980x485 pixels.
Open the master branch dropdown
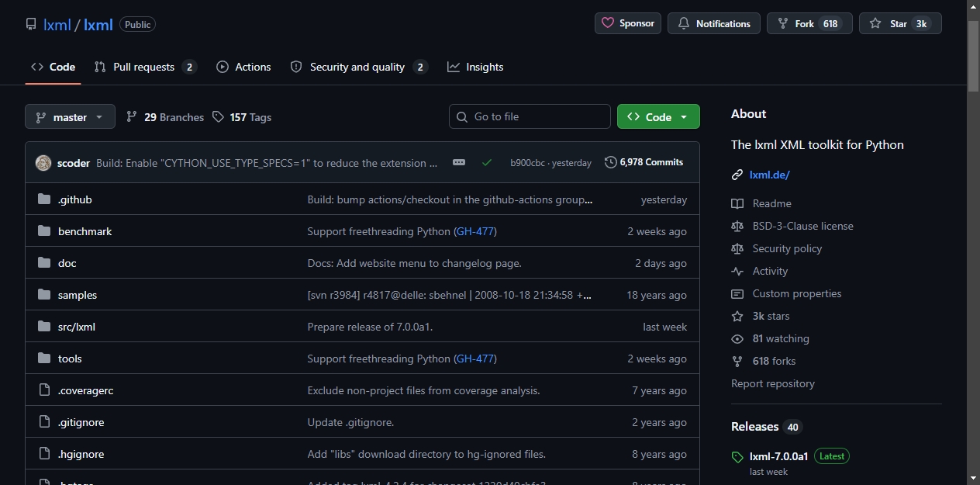(70, 117)
